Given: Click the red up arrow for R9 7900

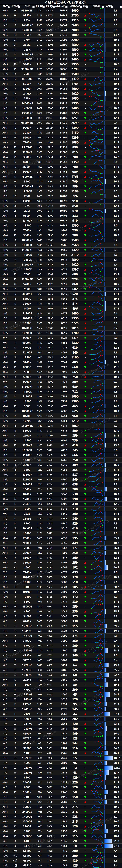Looking at the screenshot, I should tap(85, 79).
